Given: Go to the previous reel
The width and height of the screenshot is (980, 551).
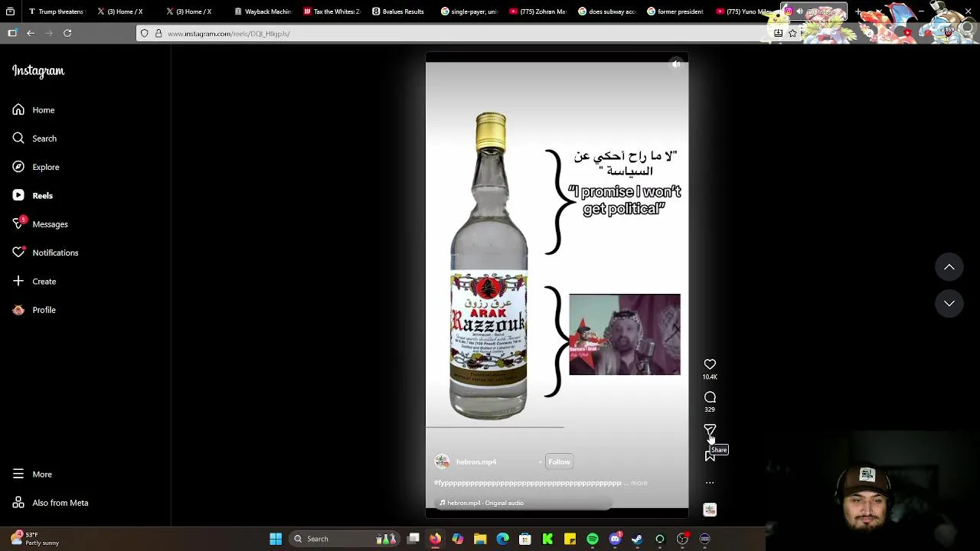Looking at the screenshot, I should pyautogui.click(x=949, y=267).
